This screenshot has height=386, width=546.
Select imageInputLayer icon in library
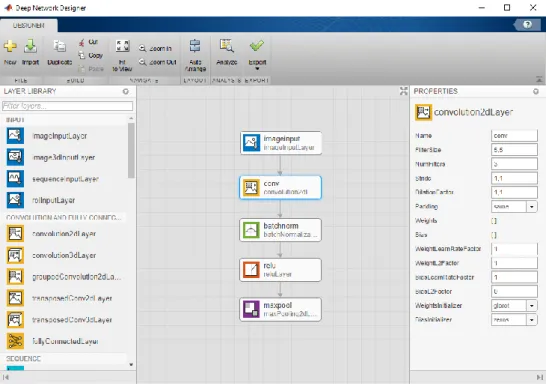click(x=15, y=135)
